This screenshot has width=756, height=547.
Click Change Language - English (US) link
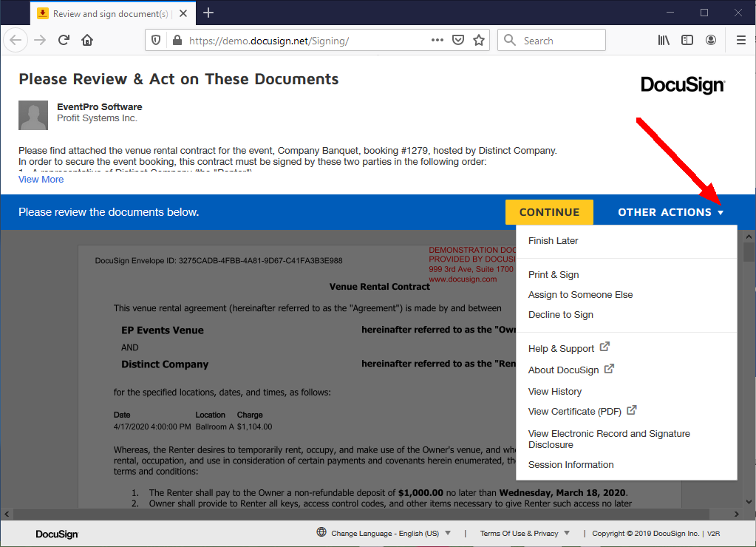385,533
